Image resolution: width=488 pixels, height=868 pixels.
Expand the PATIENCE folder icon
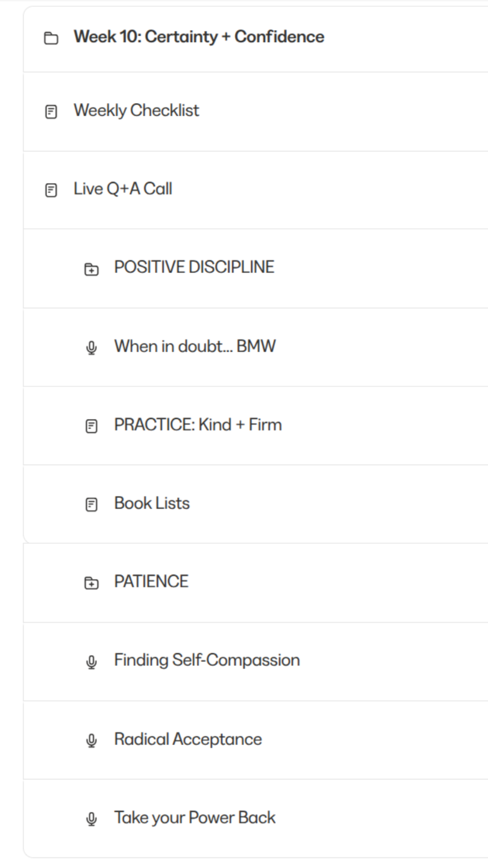tap(92, 583)
